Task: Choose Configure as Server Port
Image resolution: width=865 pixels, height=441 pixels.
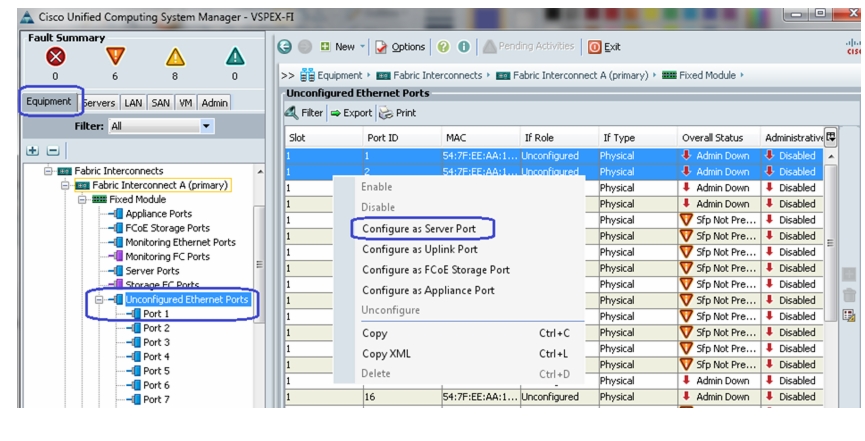Action: click(419, 229)
